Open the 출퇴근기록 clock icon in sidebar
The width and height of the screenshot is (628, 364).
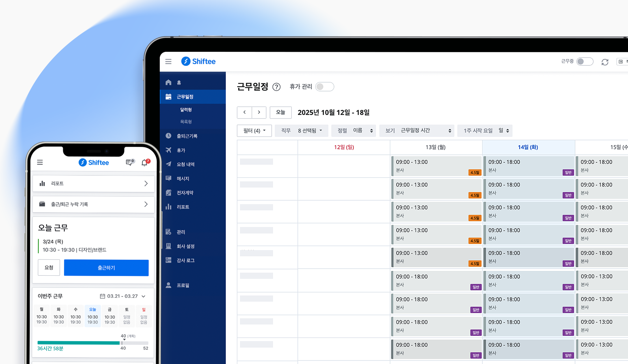coord(168,136)
